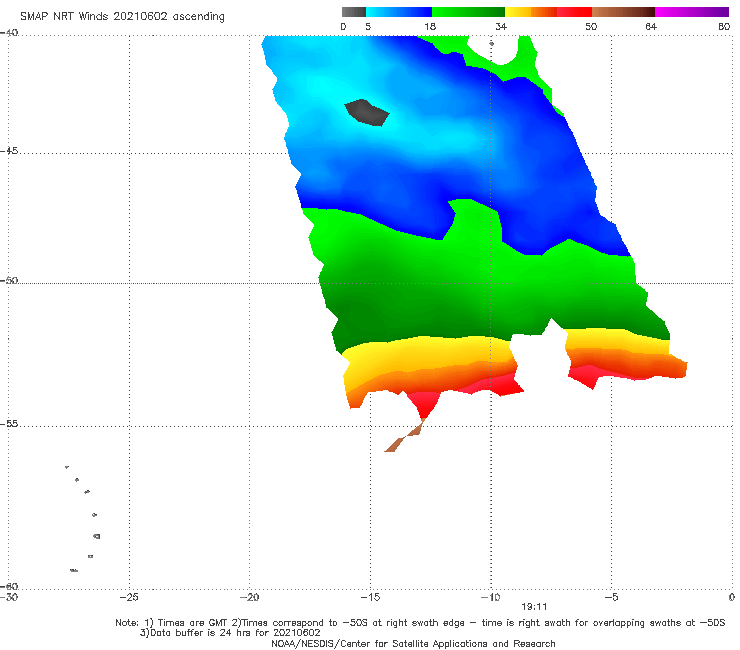Click latitude axis label '-55'
Viewport: 740px width, 650px height.
[9, 424]
